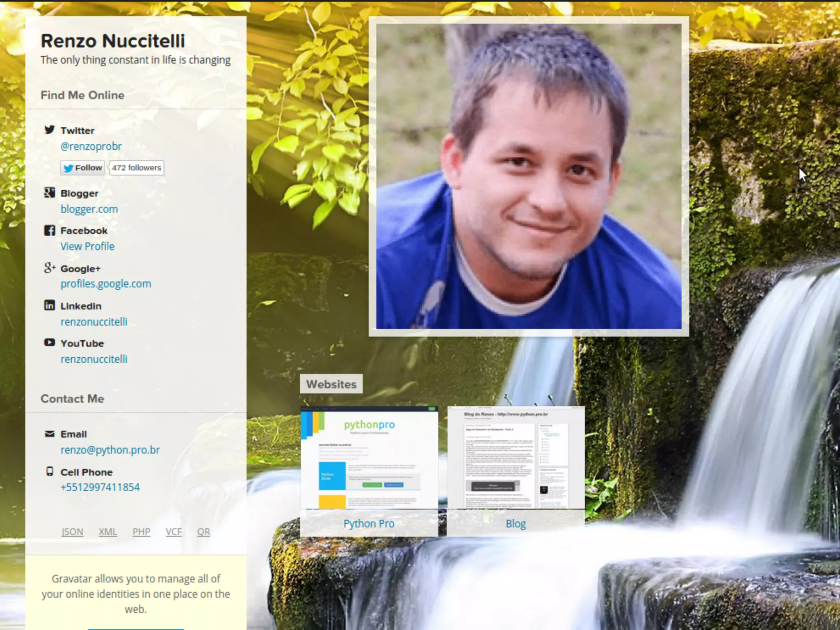Click the YouTube icon
Screen dimensions: 840x630
tap(50, 342)
